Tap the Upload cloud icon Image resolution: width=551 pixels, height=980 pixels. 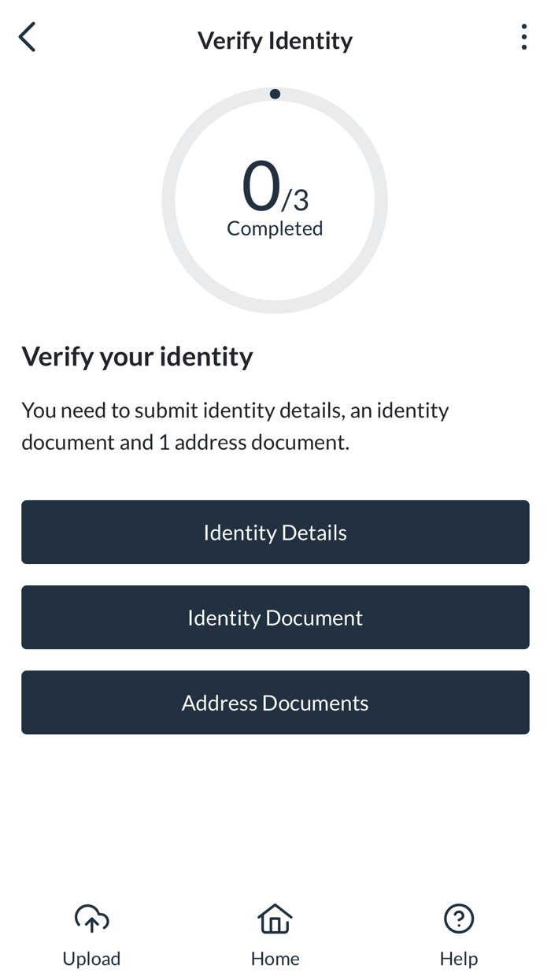[91, 918]
